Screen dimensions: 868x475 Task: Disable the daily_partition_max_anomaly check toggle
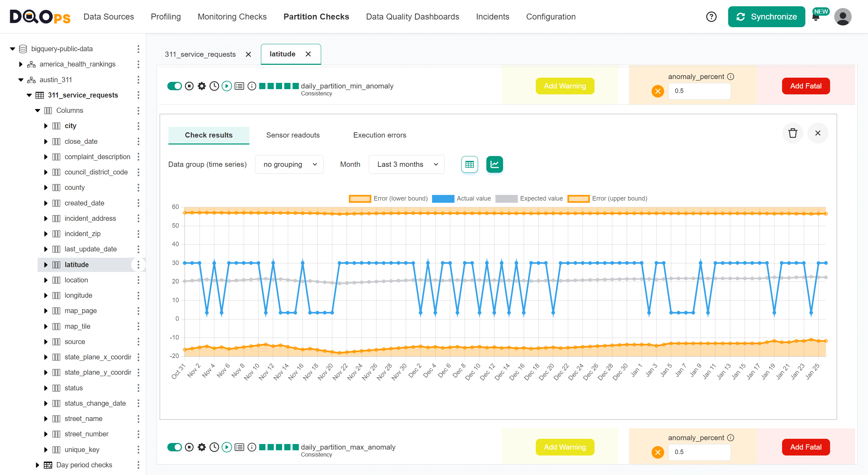point(175,447)
